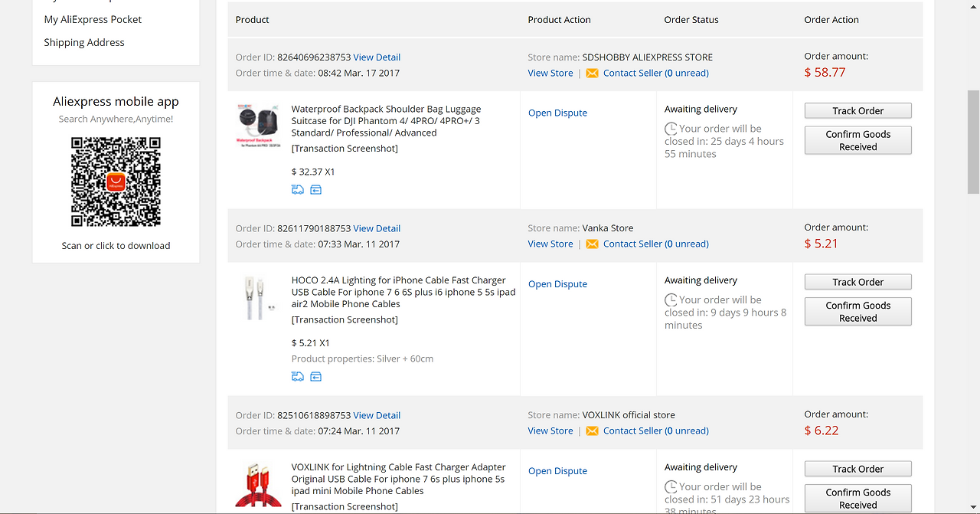Click the envelope icon for SDSHOBBY store
This screenshot has height=514, width=980.
(592, 74)
